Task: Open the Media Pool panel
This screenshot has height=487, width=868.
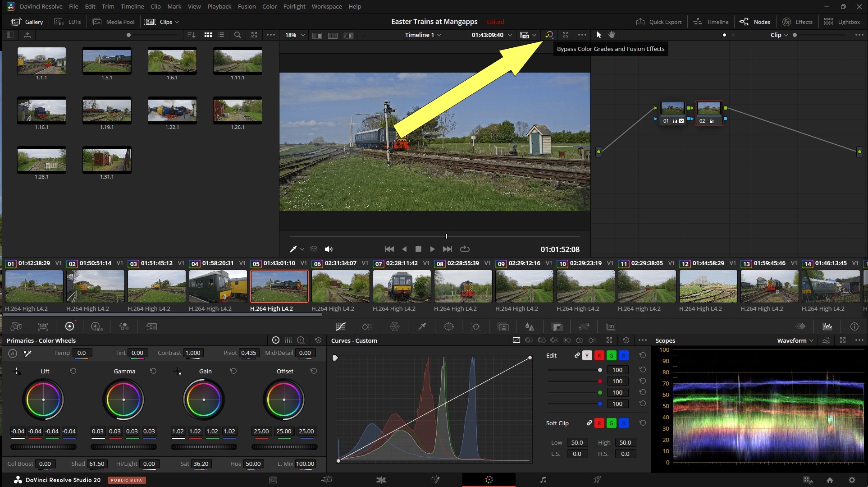Action: [x=113, y=22]
